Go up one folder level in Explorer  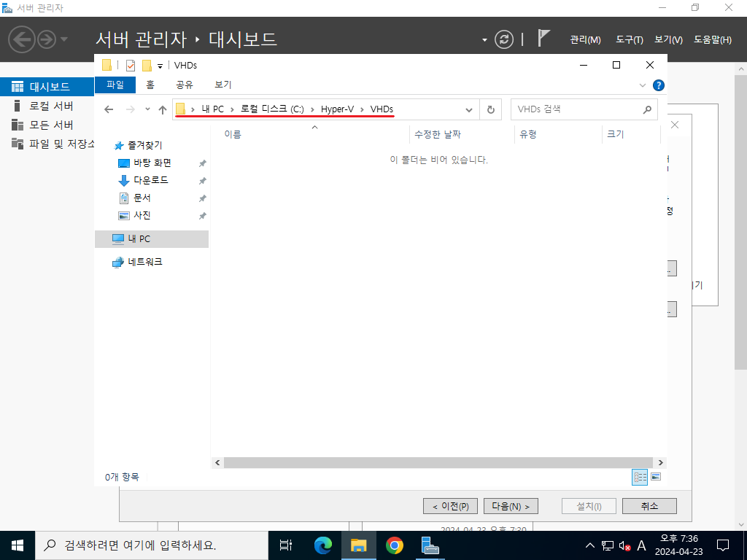pos(163,109)
